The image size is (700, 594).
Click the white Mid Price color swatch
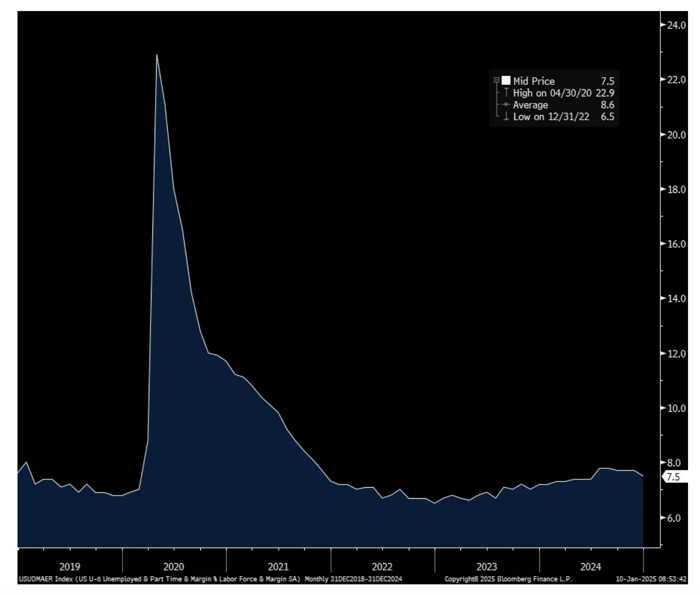tap(506, 81)
